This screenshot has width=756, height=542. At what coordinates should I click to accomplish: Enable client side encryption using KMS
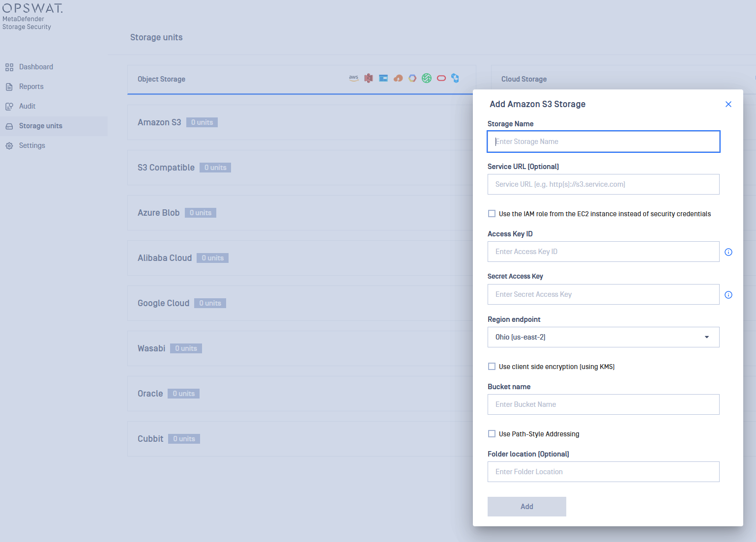click(x=492, y=366)
